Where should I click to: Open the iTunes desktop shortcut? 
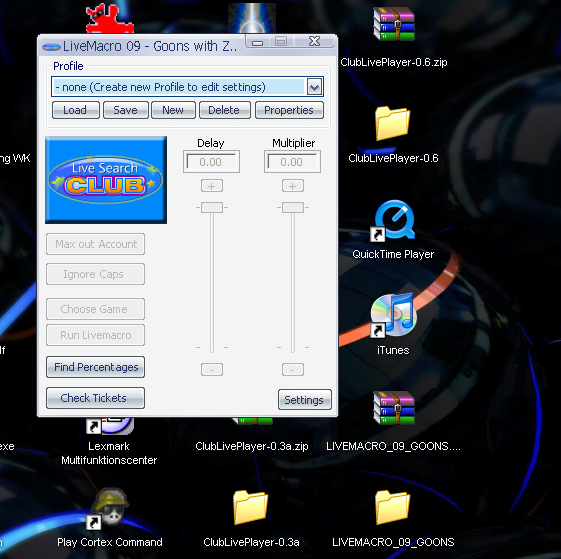click(x=393, y=316)
